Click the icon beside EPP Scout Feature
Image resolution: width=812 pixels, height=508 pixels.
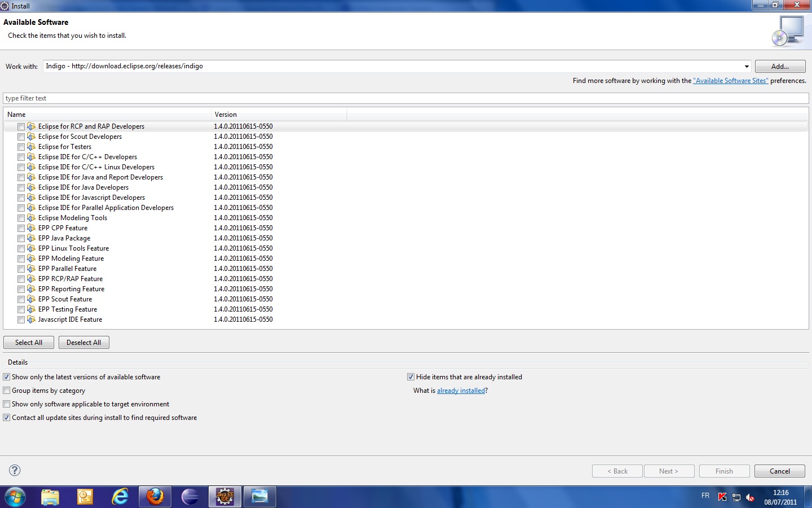click(x=32, y=299)
